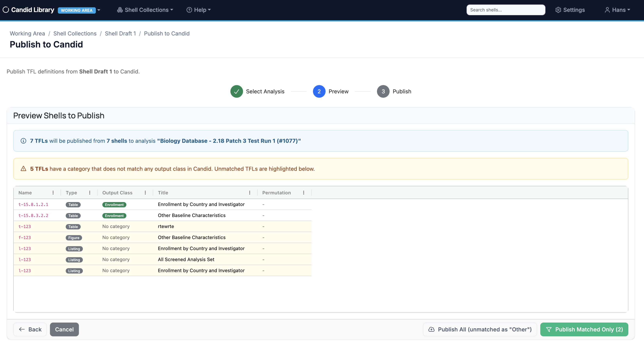The width and height of the screenshot is (644, 341).
Task: Click the Search shells input field
Action: coord(506,10)
